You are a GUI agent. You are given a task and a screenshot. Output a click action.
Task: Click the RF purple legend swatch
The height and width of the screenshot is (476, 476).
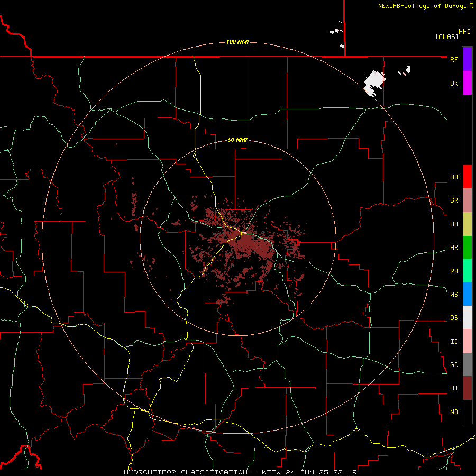point(467,59)
